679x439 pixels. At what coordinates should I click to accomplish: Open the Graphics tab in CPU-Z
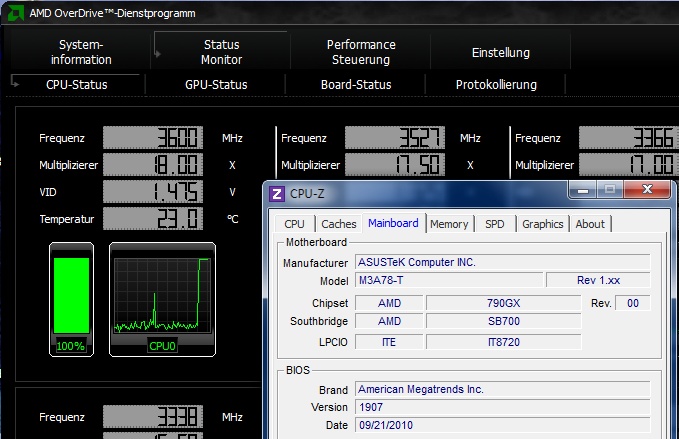(543, 224)
